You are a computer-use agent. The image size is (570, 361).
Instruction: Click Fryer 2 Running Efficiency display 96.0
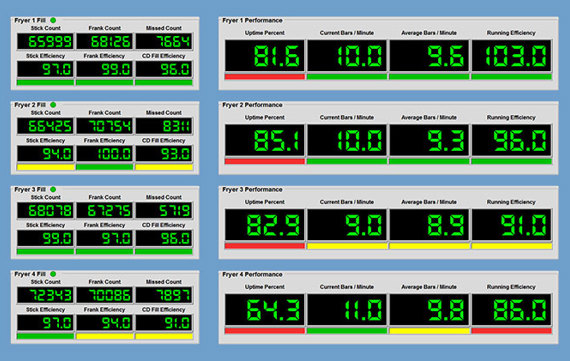click(x=511, y=140)
